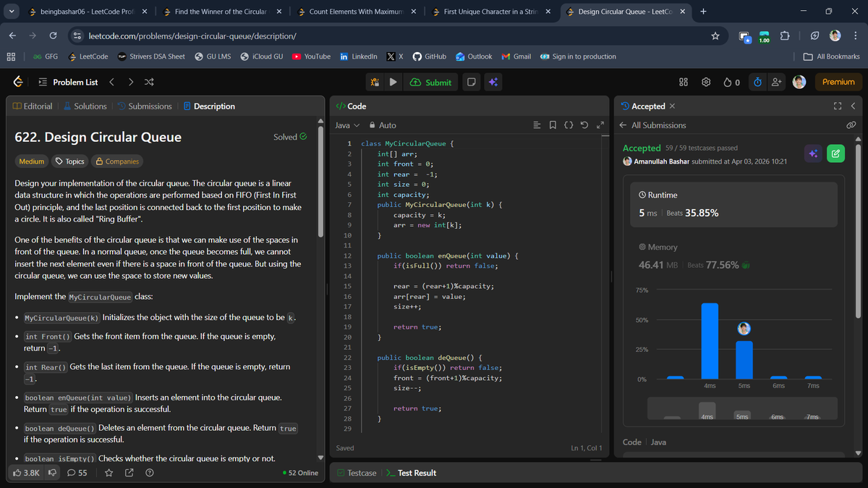Open a new browser tab
The image size is (868, 488).
pyautogui.click(x=703, y=12)
